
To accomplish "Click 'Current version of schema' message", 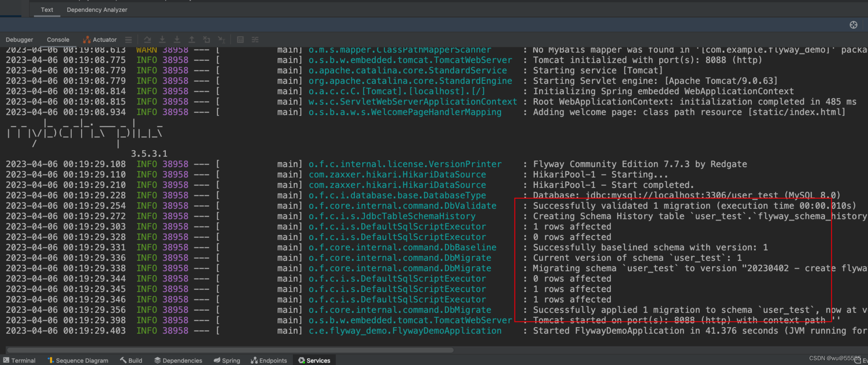I will click(x=637, y=258).
